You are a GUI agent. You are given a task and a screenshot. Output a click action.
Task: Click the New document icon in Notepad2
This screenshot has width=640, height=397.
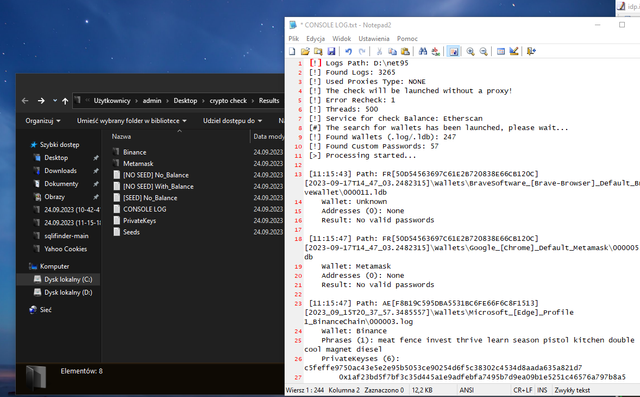coord(292,51)
